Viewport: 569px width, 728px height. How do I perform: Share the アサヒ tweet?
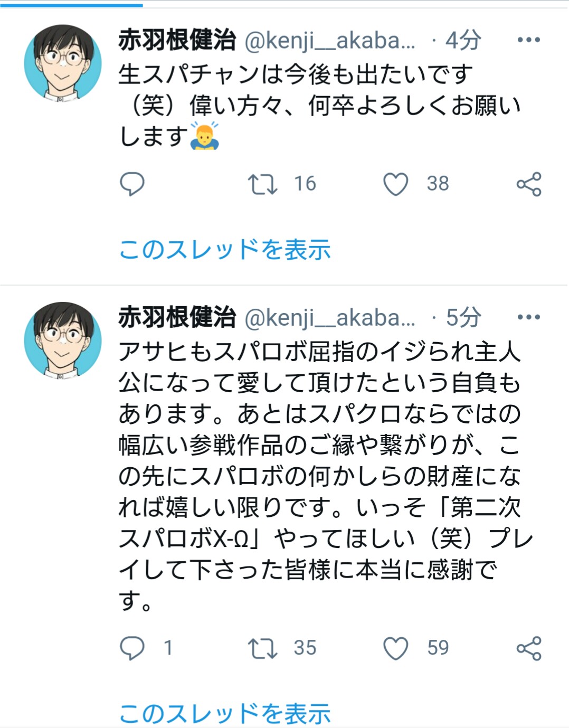[529, 648]
